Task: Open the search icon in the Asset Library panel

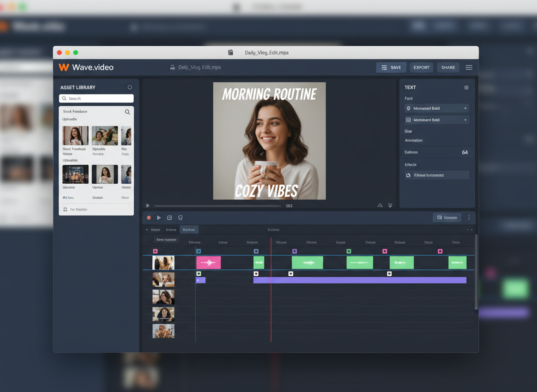Action: [x=127, y=112]
